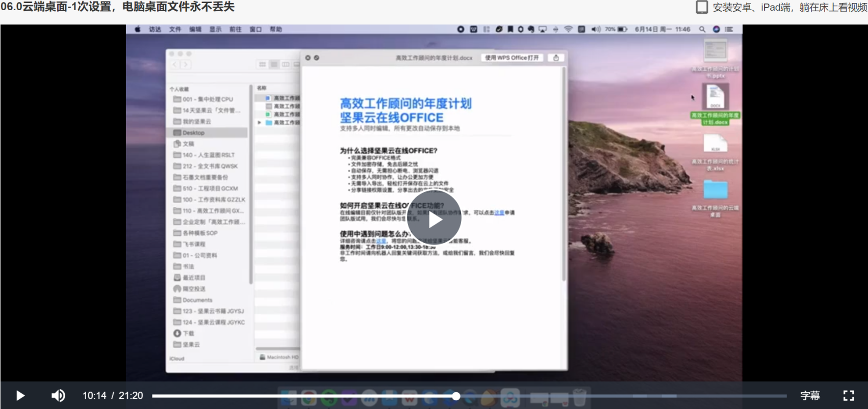Viewport: 868px width, 409px height.
Task: Click the Wi-Fi status icon
Action: click(x=569, y=30)
